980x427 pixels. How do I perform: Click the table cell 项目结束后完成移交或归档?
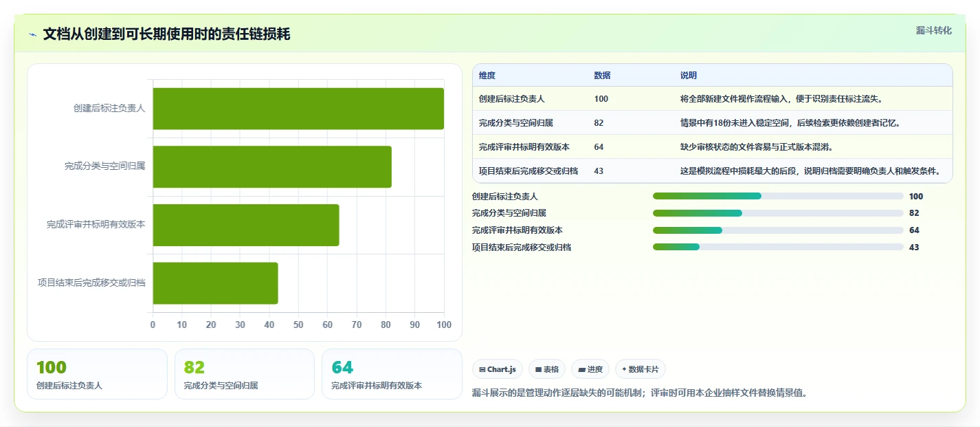click(x=528, y=171)
